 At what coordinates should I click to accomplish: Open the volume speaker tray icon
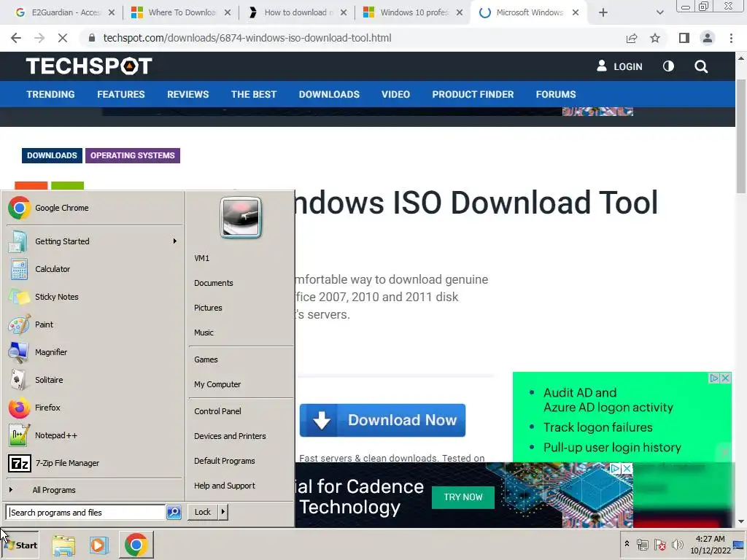pyautogui.click(x=677, y=544)
